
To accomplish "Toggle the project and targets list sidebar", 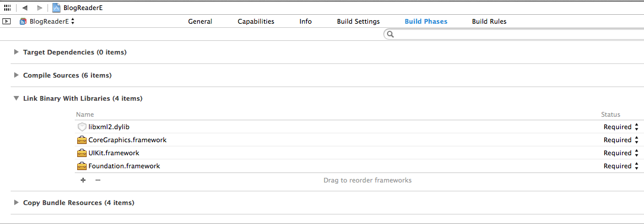I will [7, 21].
